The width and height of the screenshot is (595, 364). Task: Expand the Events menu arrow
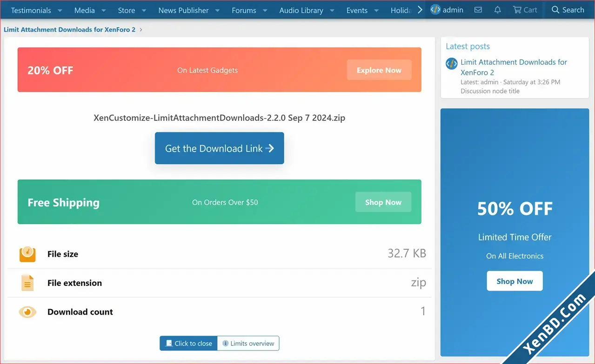coord(376,10)
